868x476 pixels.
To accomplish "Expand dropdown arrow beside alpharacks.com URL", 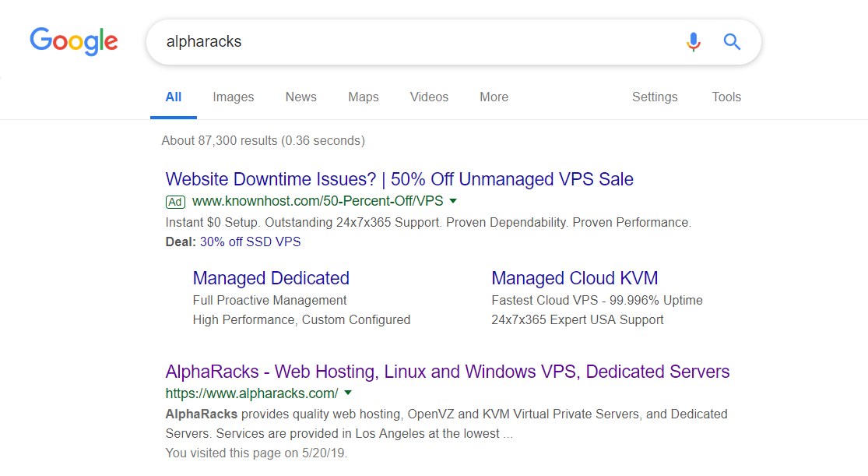I will click(348, 393).
